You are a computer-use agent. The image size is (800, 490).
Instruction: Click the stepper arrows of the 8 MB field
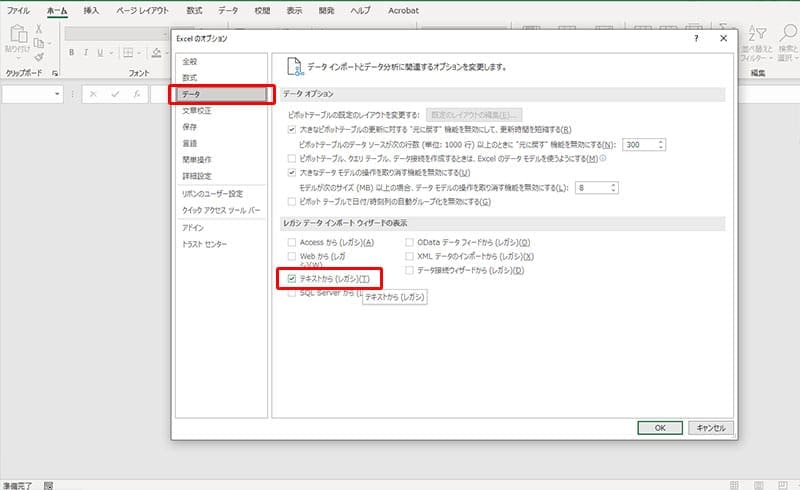613,187
